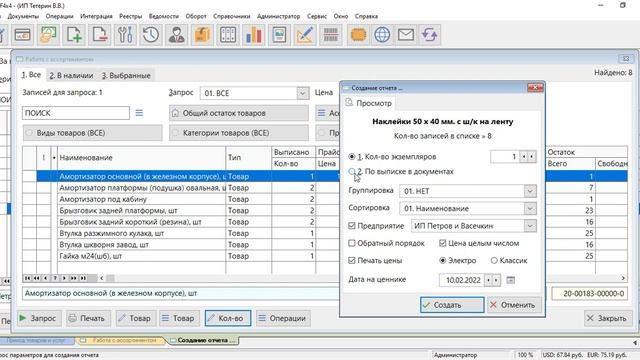Viewport: 640px width, 360px height.
Task: Increase the Дата на ценнике date stepper
Action: [x=496, y=280]
